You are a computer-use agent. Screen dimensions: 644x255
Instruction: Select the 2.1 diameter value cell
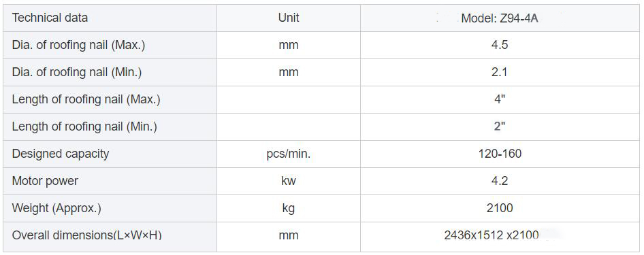pos(500,73)
